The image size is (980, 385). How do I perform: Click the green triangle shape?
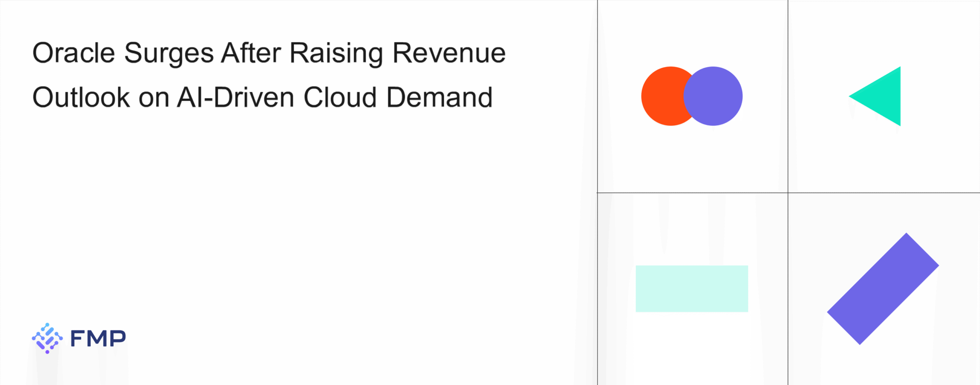point(882,96)
